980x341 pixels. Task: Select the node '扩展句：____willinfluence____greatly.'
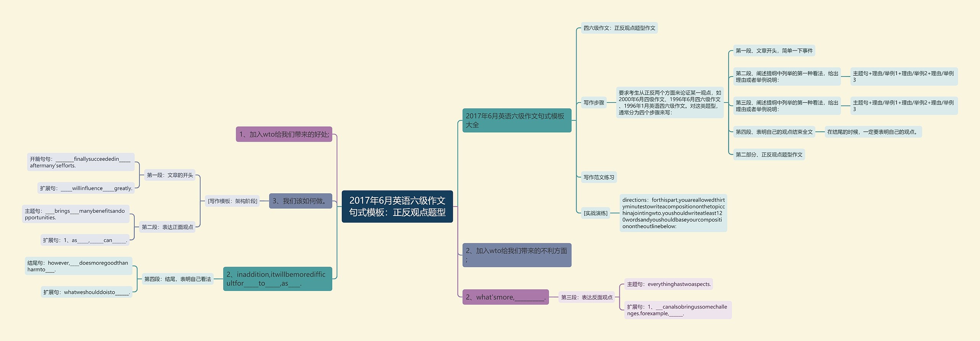[x=86, y=188]
